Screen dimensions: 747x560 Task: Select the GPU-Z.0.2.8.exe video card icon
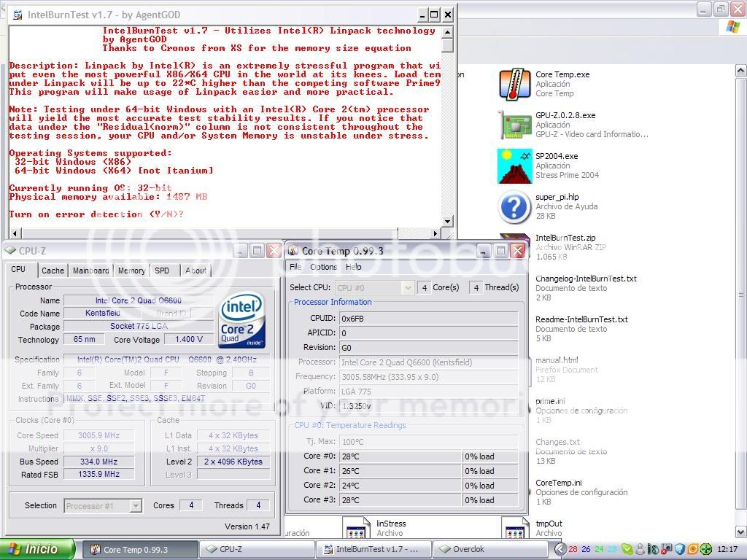(514, 125)
